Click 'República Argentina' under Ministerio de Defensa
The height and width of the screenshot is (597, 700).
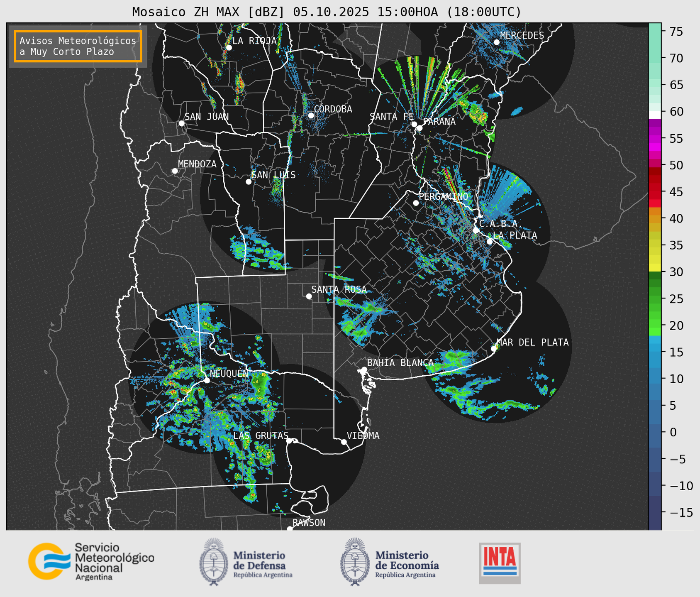(x=263, y=575)
